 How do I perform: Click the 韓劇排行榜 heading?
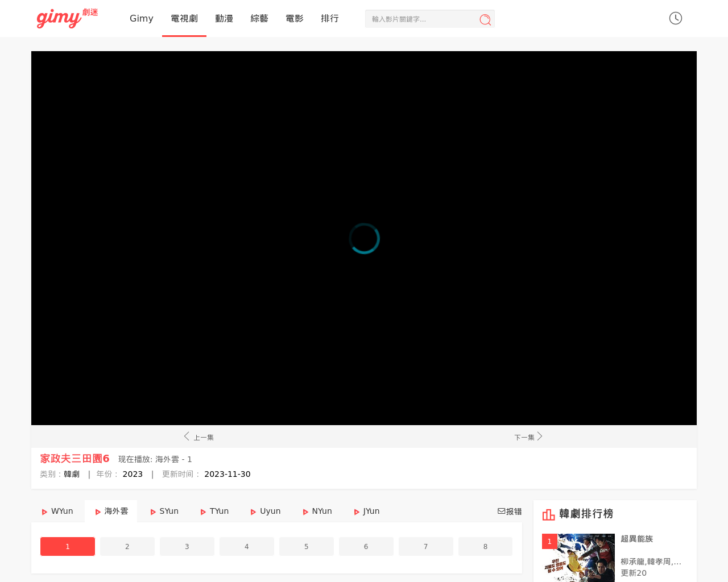point(586,514)
